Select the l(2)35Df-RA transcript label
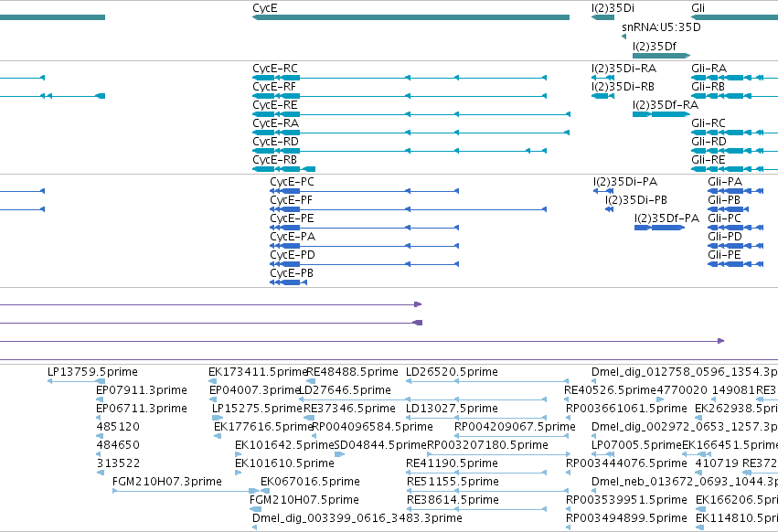Image resolution: width=778 pixels, height=532 pixels. 666,105
